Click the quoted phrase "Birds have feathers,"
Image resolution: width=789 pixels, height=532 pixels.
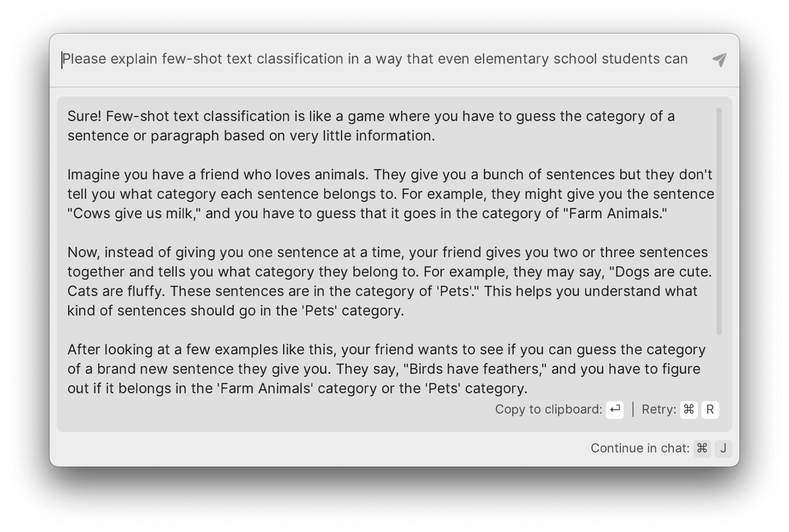(x=475, y=369)
